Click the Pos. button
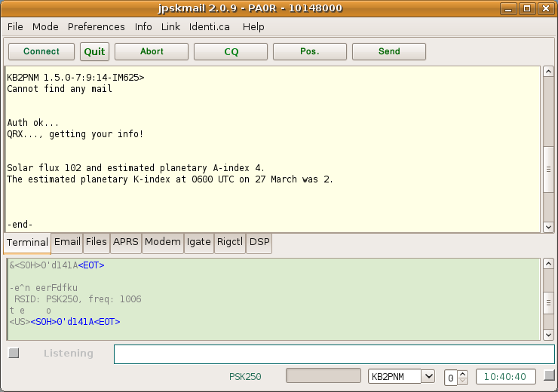Viewport: 558px width, 392px height. pyautogui.click(x=310, y=51)
